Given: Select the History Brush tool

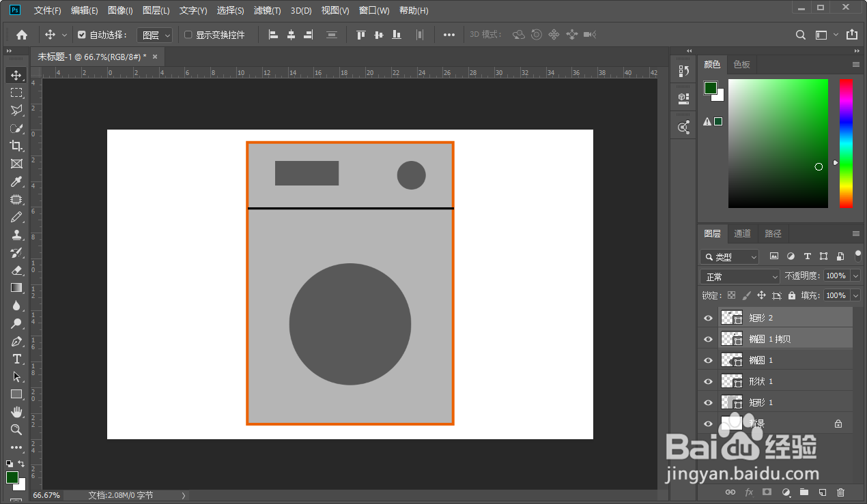Looking at the screenshot, I should [x=16, y=252].
